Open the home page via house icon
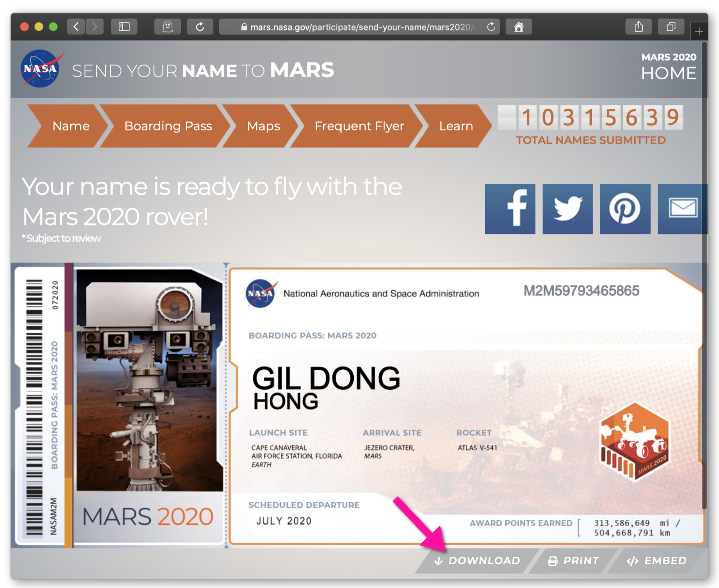The width and height of the screenshot is (719, 588). [519, 27]
